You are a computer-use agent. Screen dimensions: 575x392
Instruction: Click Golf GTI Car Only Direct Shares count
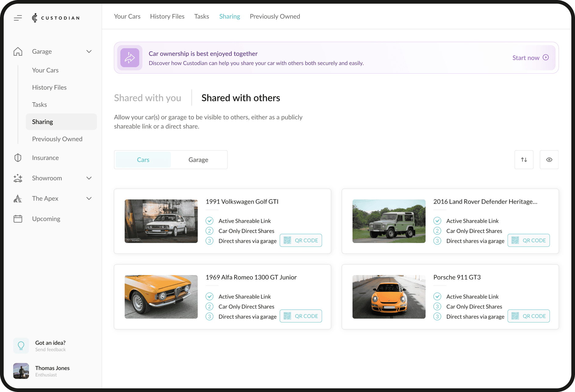tap(209, 231)
